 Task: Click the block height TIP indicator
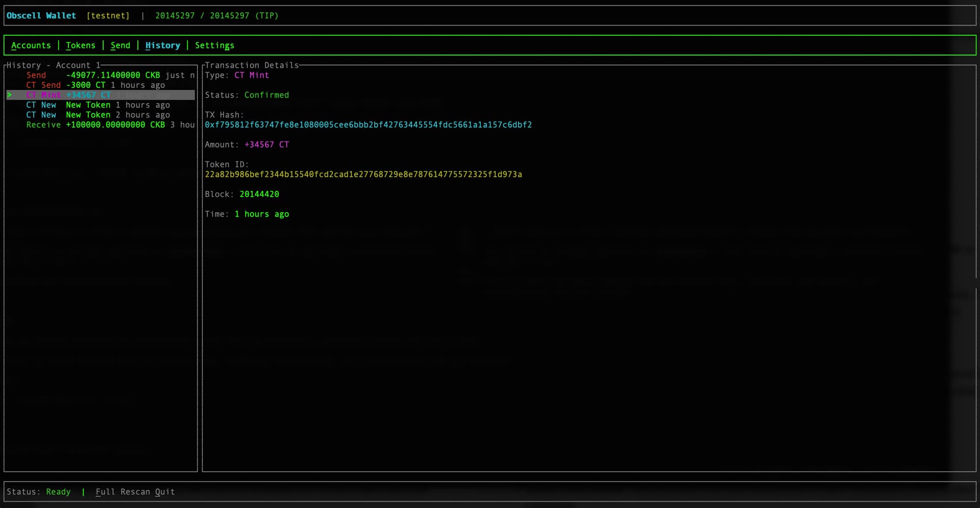tap(216, 16)
